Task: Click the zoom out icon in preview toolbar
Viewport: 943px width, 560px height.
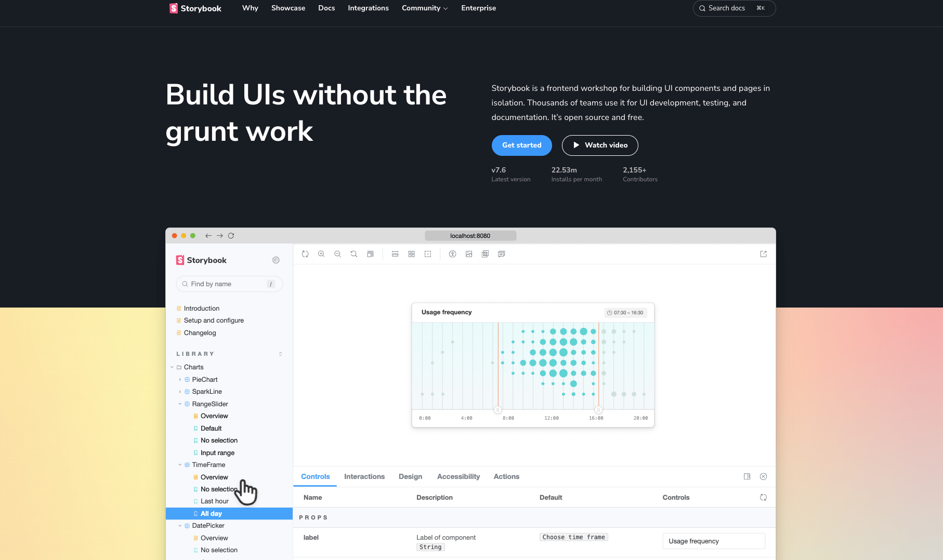Action: [x=337, y=254]
